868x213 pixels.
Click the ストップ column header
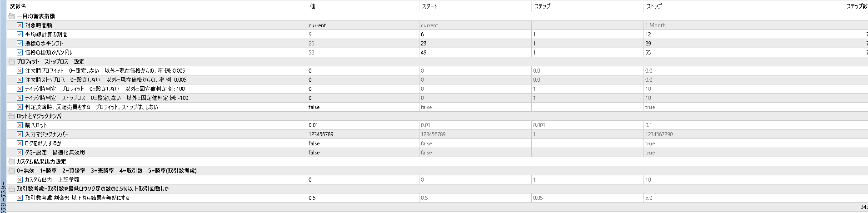click(653, 6)
